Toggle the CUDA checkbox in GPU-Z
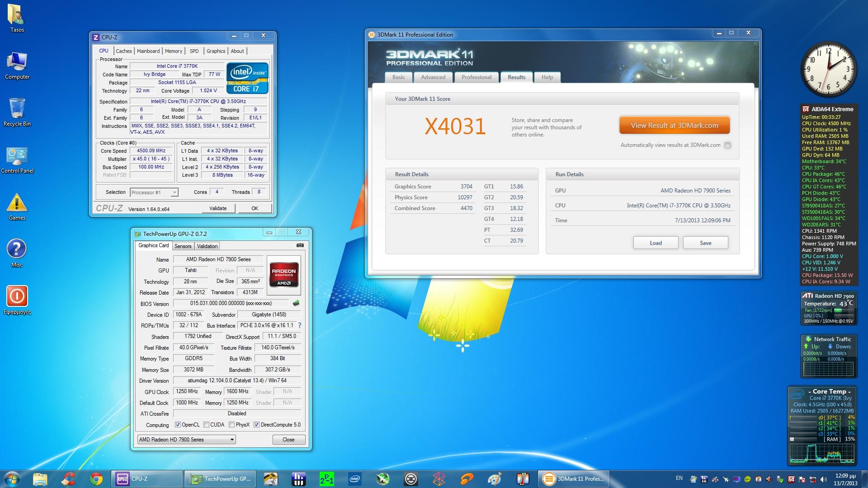 click(x=207, y=425)
